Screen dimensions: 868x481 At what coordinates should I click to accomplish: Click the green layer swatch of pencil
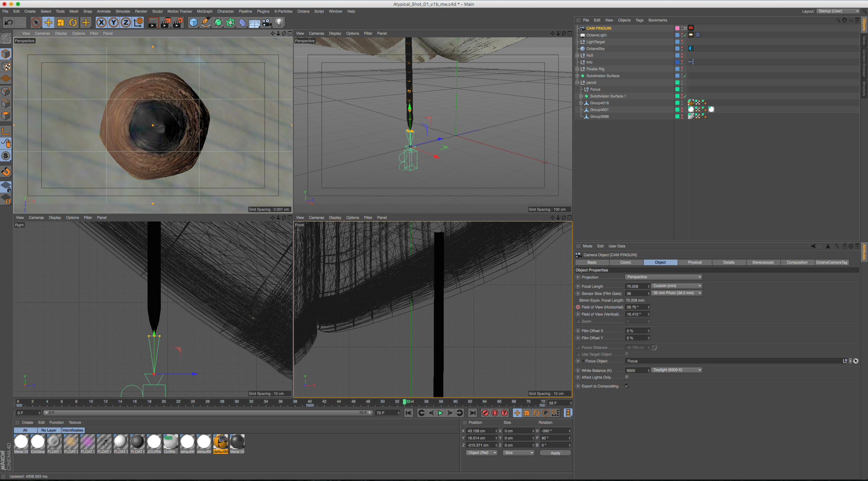click(x=677, y=82)
